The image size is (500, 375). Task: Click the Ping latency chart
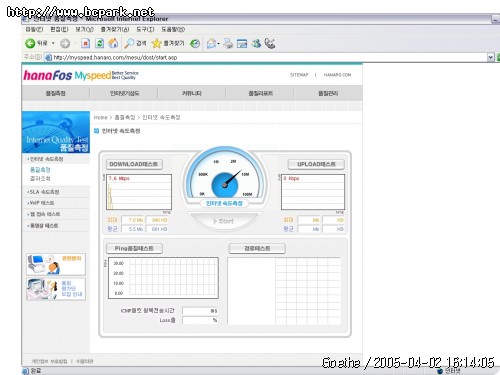163,278
